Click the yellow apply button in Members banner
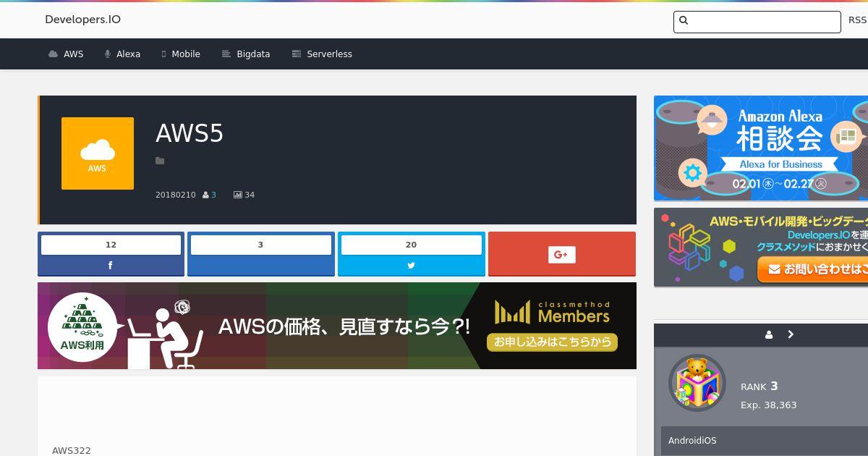Image resolution: width=868 pixels, height=456 pixels. point(552,342)
